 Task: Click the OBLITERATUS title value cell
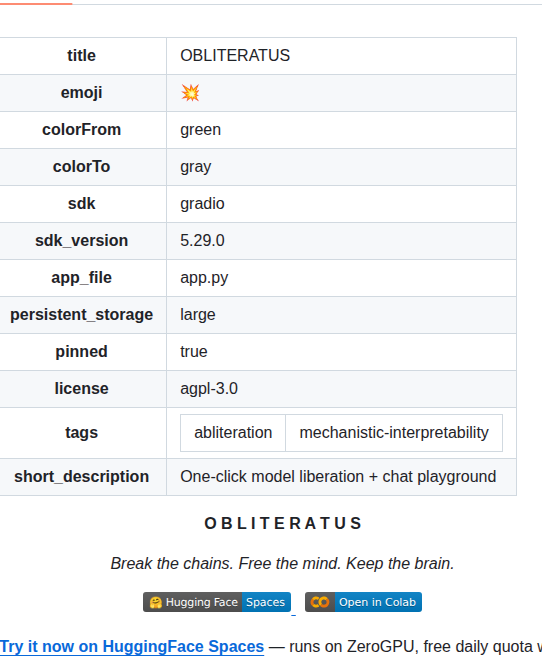(341, 56)
